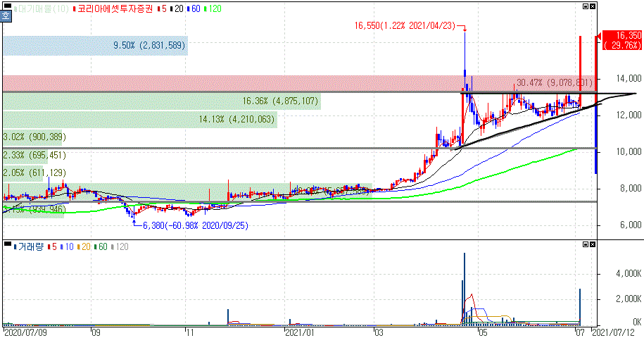Click the 03 month date axis label
This screenshot has width=644, height=338.
point(378,332)
